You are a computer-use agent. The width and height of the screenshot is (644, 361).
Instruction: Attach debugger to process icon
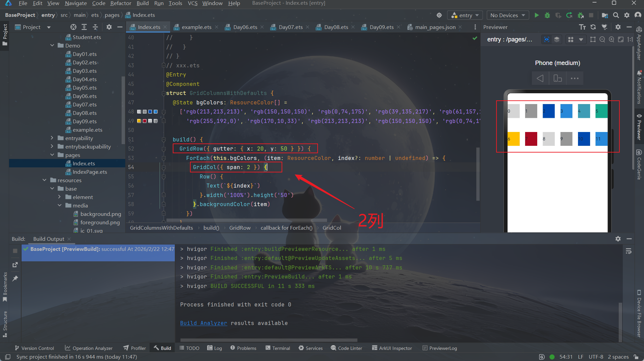[580, 15]
